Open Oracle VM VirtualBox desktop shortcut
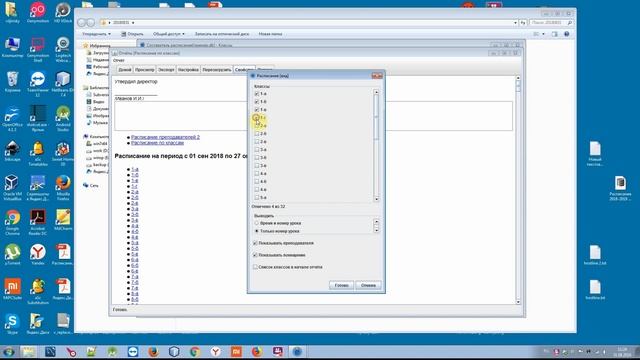Viewport: 640px width, 360px height. [12, 188]
